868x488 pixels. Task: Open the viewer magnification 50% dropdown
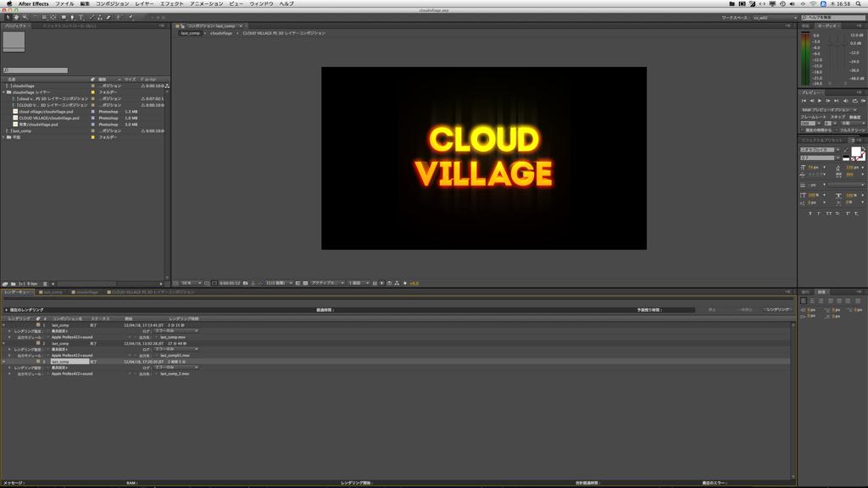point(191,283)
